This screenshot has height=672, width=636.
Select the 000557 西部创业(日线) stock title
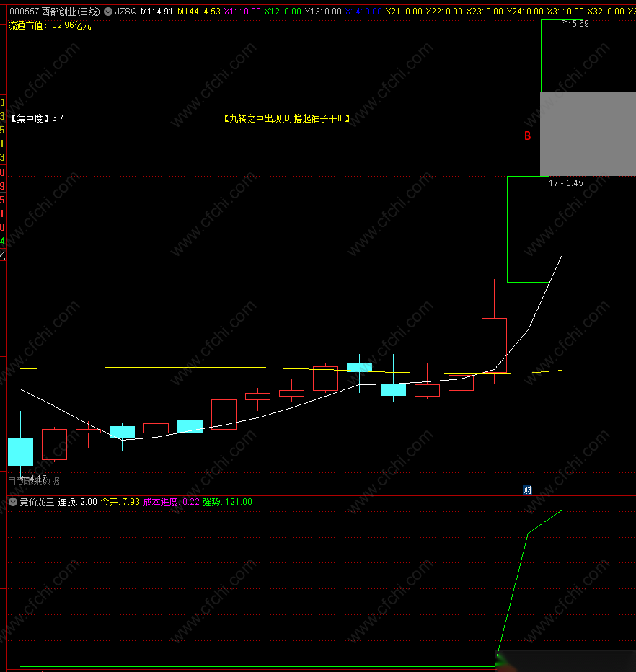[55, 12]
